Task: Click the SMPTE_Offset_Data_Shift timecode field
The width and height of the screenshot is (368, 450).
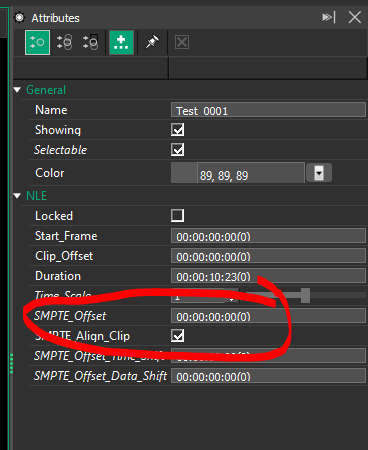Action: click(x=268, y=376)
